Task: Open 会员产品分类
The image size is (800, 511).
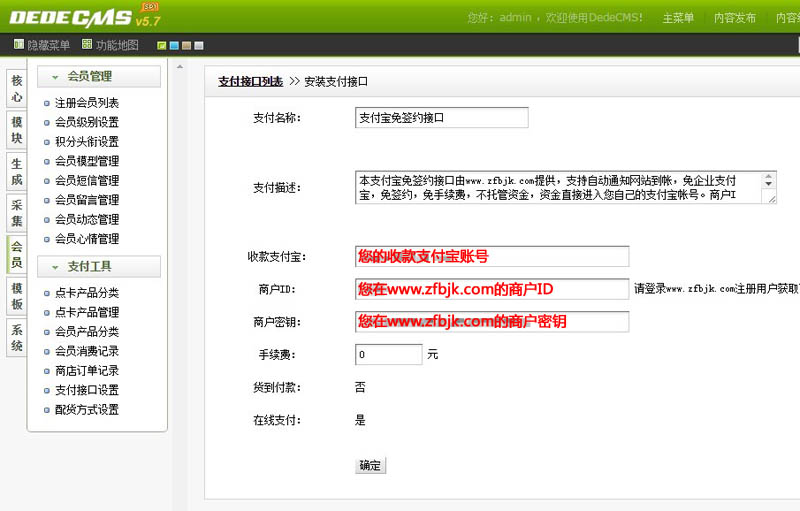Action: 87,331
